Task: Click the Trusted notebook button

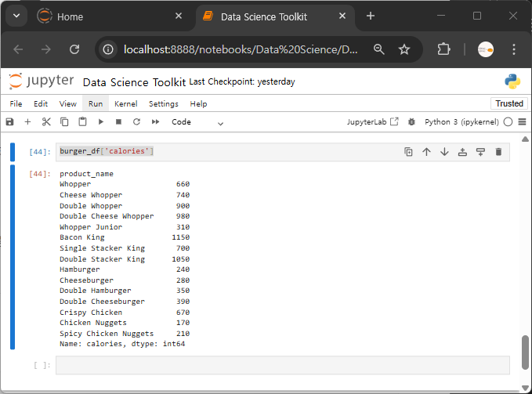Action: tap(509, 103)
